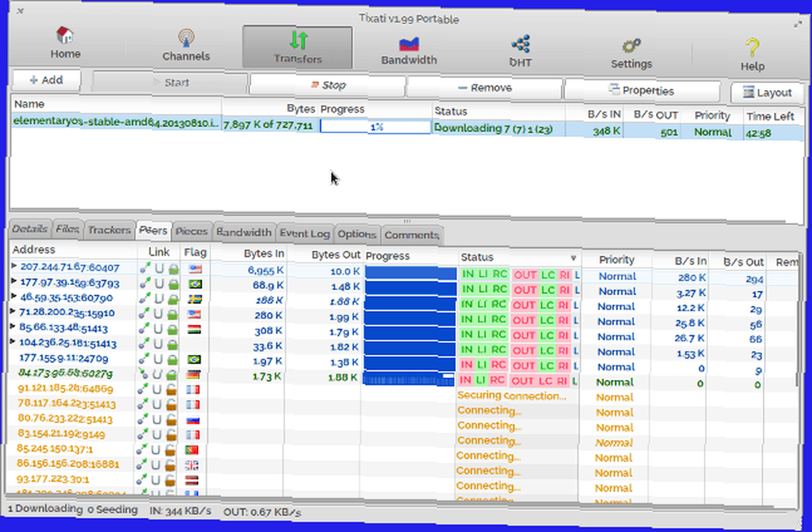
Task: Click the 1 Downloading status bar entry
Action: point(45,508)
